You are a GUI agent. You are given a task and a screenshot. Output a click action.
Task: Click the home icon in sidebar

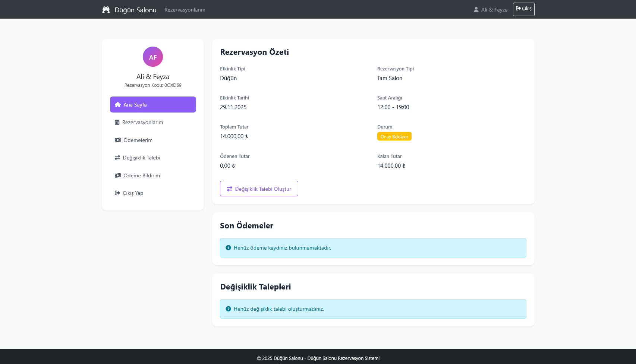tap(118, 105)
